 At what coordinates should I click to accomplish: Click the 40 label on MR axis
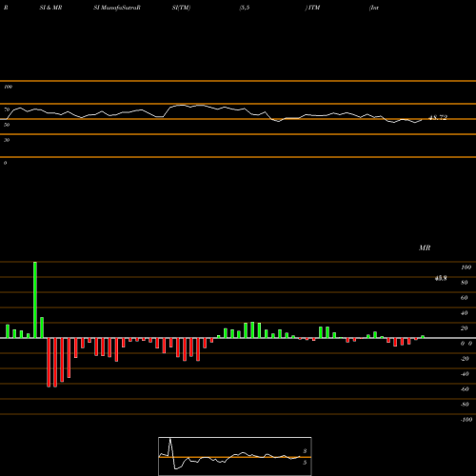pyautogui.click(x=464, y=313)
